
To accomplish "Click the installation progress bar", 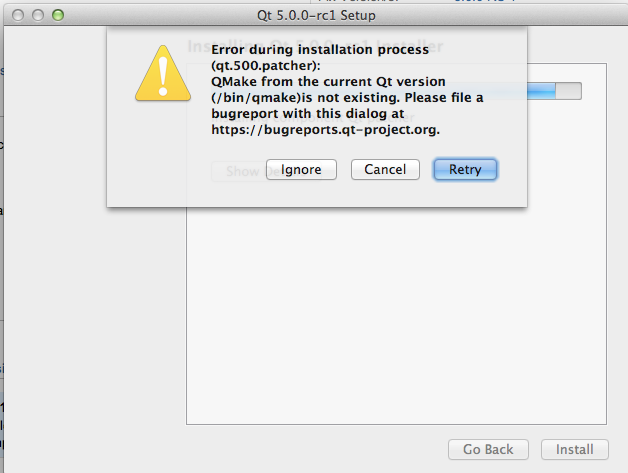I will click(x=567, y=91).
